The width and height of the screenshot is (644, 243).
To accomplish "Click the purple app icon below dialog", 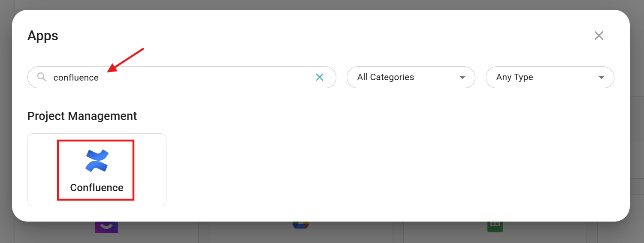I will [106, 227].
